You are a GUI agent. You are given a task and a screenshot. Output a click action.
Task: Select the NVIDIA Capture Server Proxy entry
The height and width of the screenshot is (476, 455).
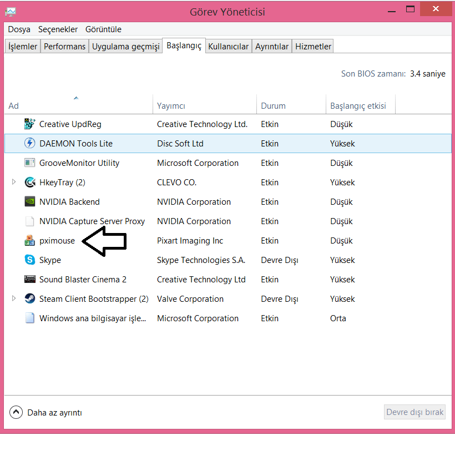click(92, 221)
